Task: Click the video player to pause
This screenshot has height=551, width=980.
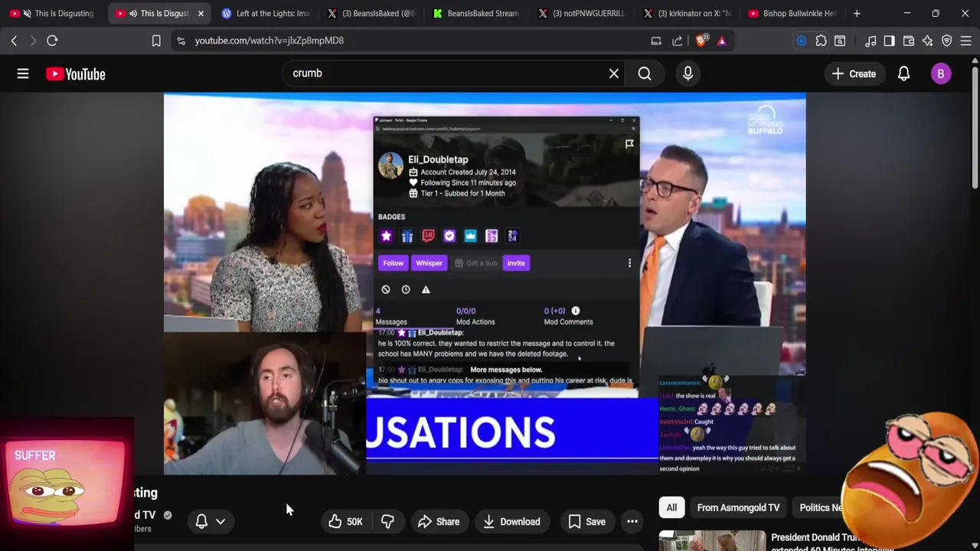Action: 484,283
